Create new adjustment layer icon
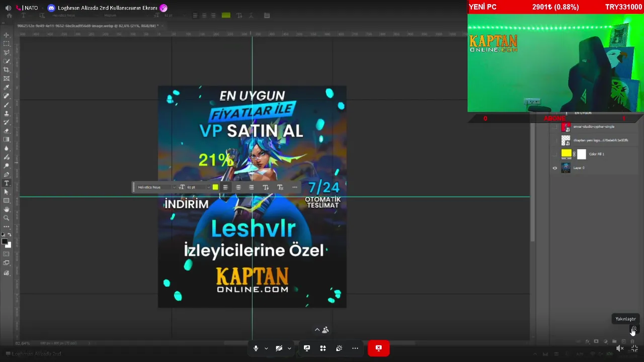This screenshot has height=362, width=644. [x=605, y=341]
